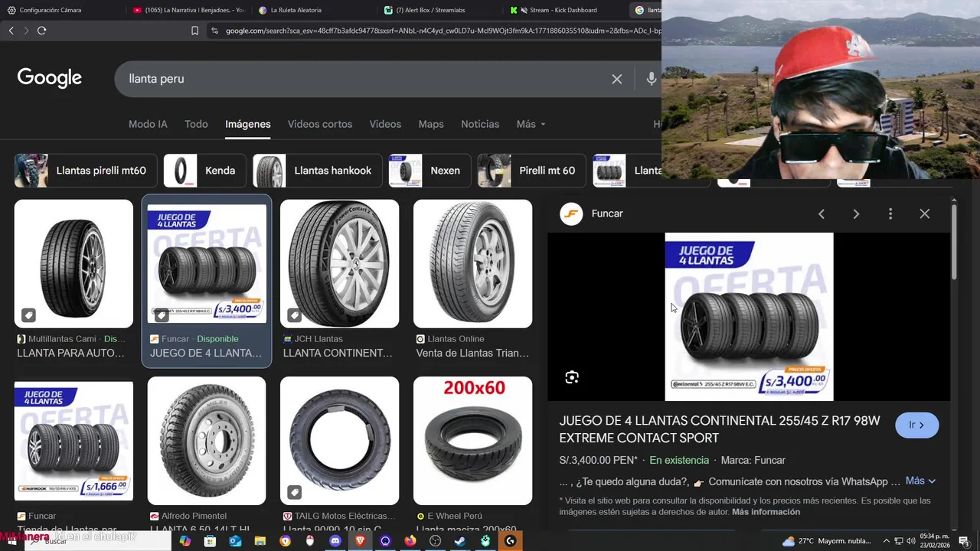Switch to Modo IA tab
980x551 pixels.
[148, 124]
